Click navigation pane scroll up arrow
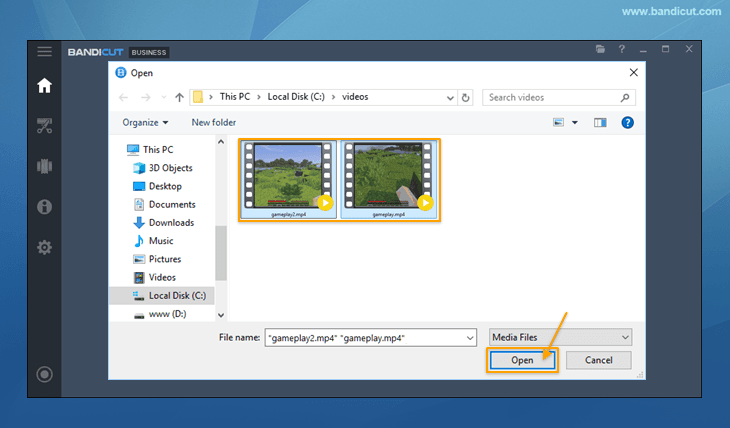The image size is (730, 428). click(x=221, y=142)
